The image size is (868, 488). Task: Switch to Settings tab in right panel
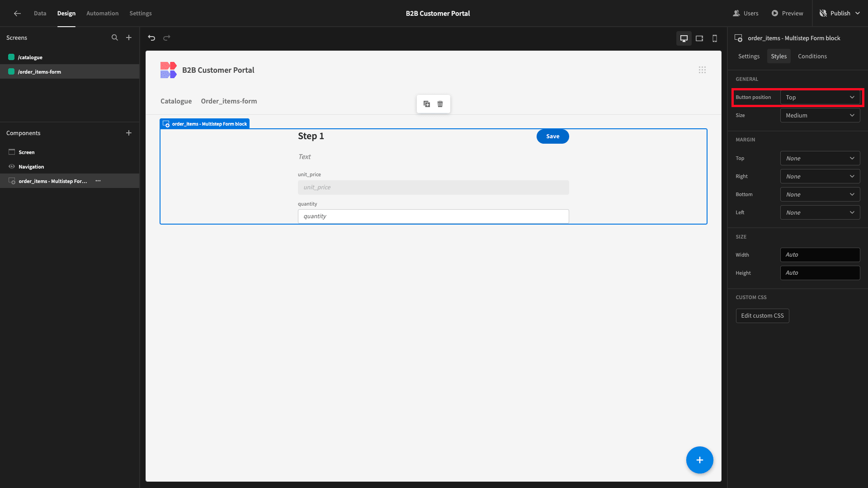749,56
